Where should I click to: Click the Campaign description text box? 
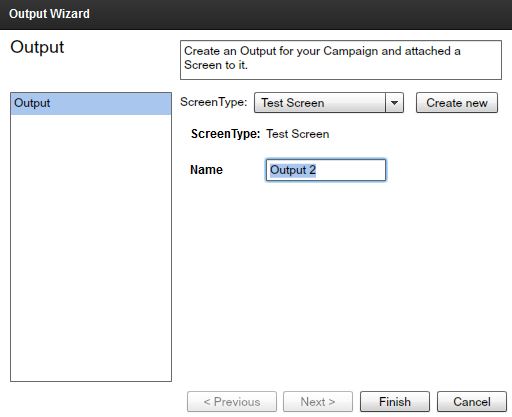341,60
